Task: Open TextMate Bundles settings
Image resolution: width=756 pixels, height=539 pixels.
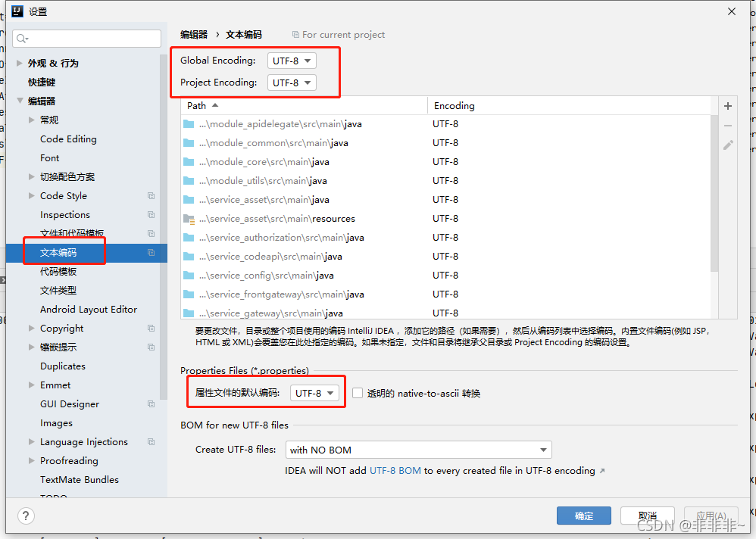Action: click(x=80, y=480)
